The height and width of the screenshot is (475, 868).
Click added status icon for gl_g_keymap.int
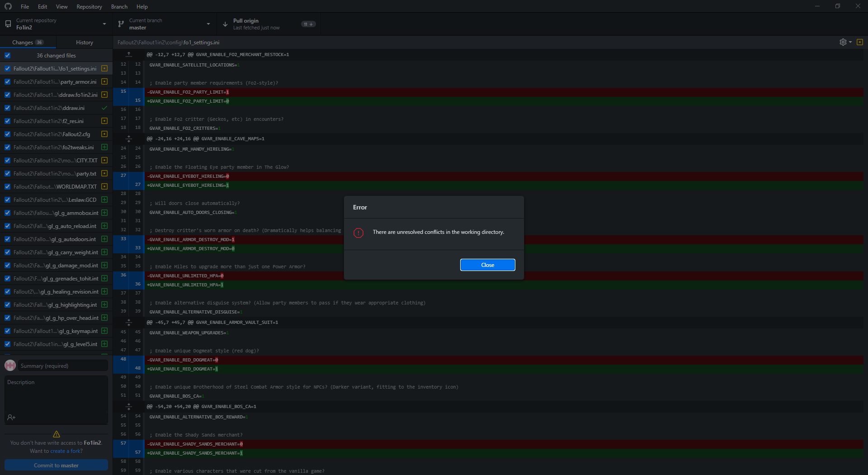click(x=104, y=331)
